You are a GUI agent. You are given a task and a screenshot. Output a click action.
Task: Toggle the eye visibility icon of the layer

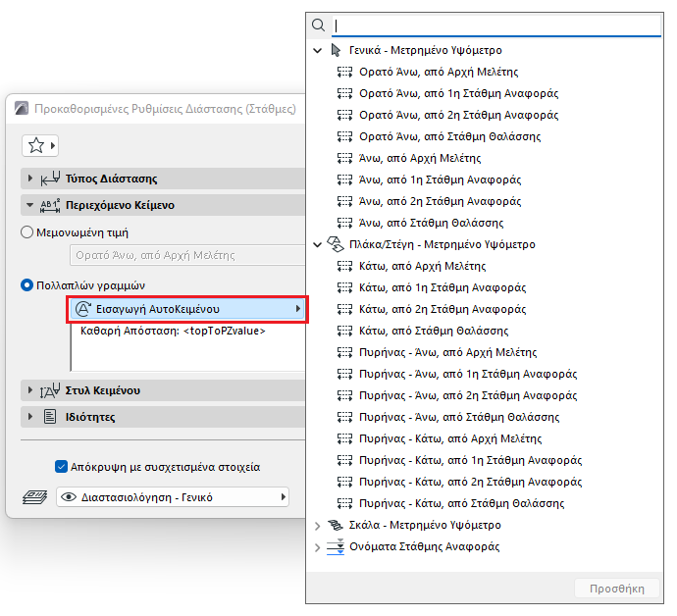point(69,497)
